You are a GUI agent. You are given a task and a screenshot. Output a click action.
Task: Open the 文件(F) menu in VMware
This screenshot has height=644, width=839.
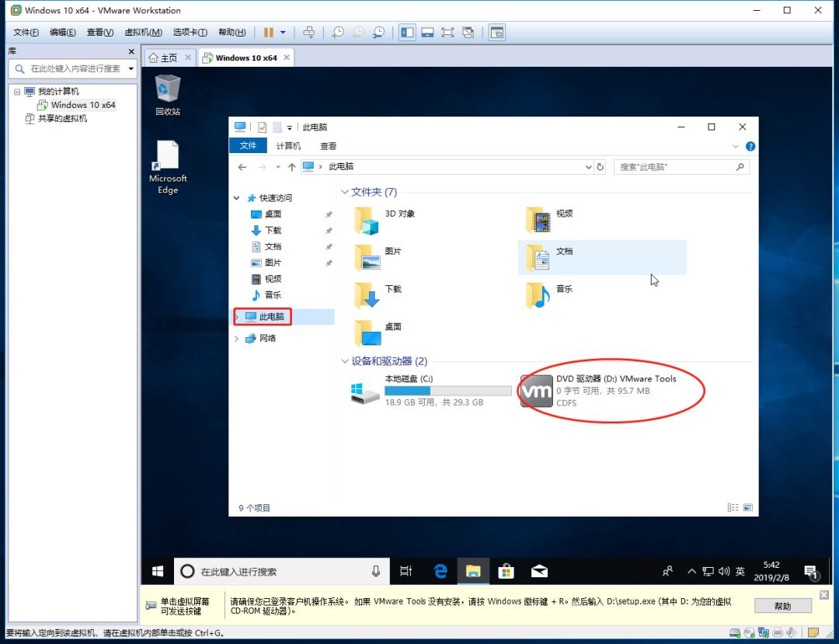coord(26,32)
